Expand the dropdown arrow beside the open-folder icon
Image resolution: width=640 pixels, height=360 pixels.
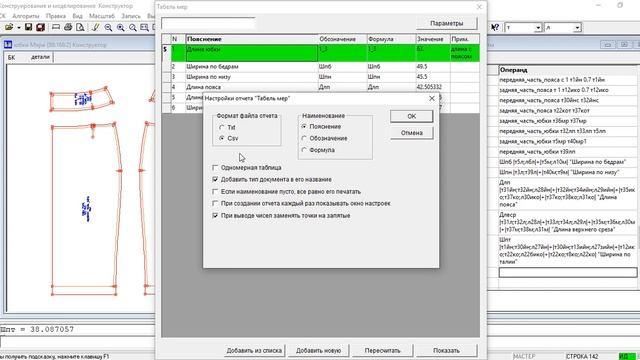click(x=19, y=27)
